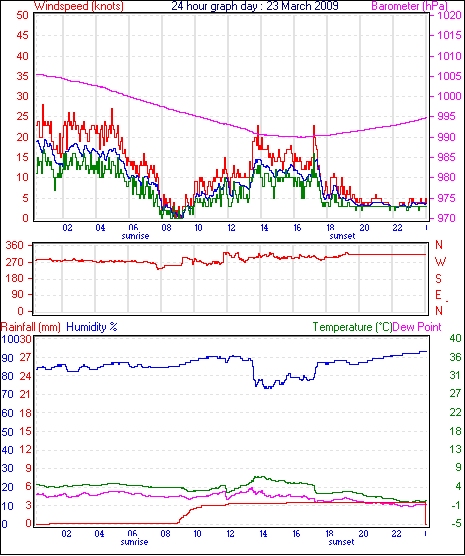
Task: Click the 360 degree wind direction label
Action: click(15, 245)
